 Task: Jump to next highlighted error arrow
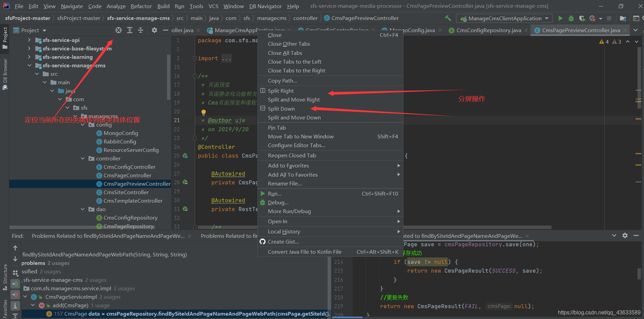point(637,42)
